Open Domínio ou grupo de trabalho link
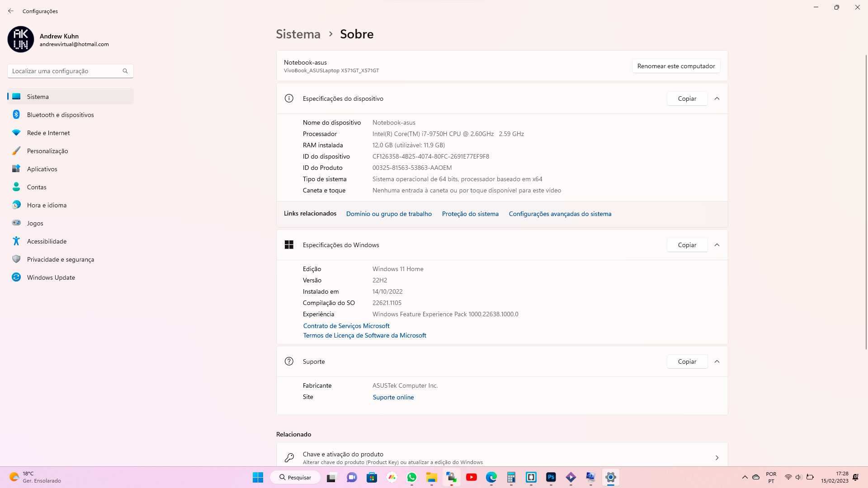The image size is (868, 488). [x=389, y=214]
